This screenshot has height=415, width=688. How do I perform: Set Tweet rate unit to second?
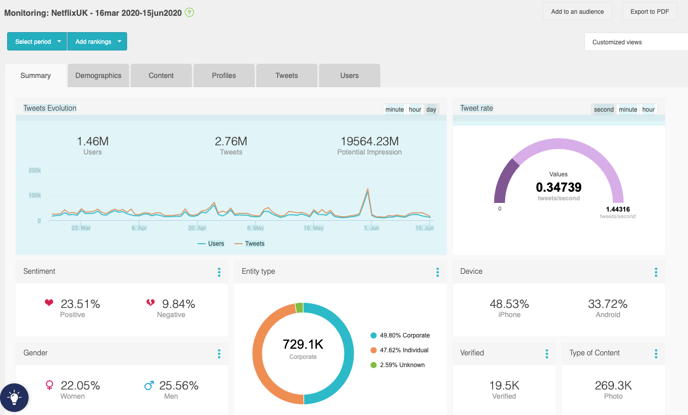pos(604,109)
